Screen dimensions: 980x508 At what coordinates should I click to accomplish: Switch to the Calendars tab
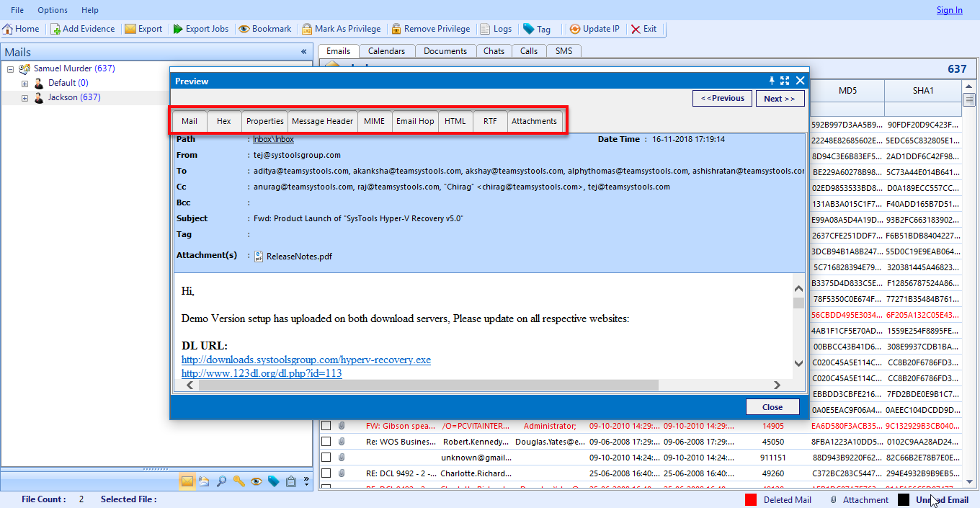pyautogui.click(x=387, y=51)
